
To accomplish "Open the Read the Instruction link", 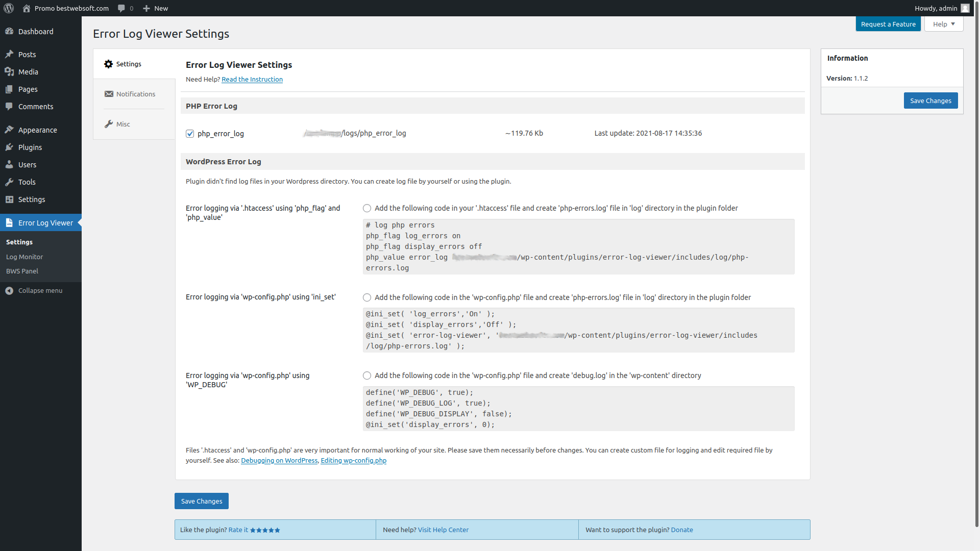I will pyautogui.click(x=252, y=79).
